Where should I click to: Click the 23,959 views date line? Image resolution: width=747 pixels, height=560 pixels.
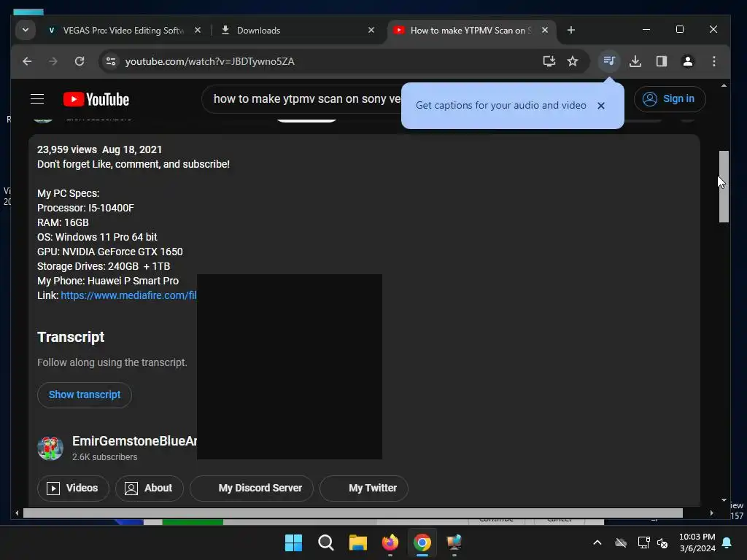tap(99, 149)
